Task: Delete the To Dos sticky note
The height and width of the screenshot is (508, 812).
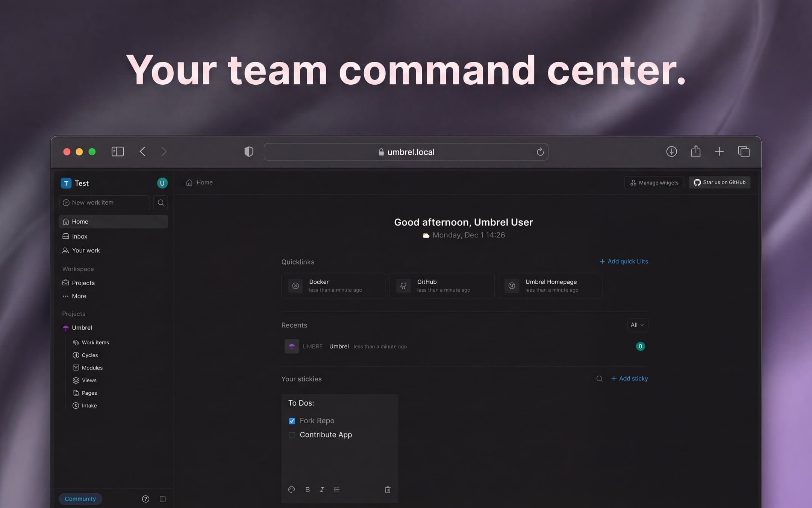Action: tap(388, 489)
